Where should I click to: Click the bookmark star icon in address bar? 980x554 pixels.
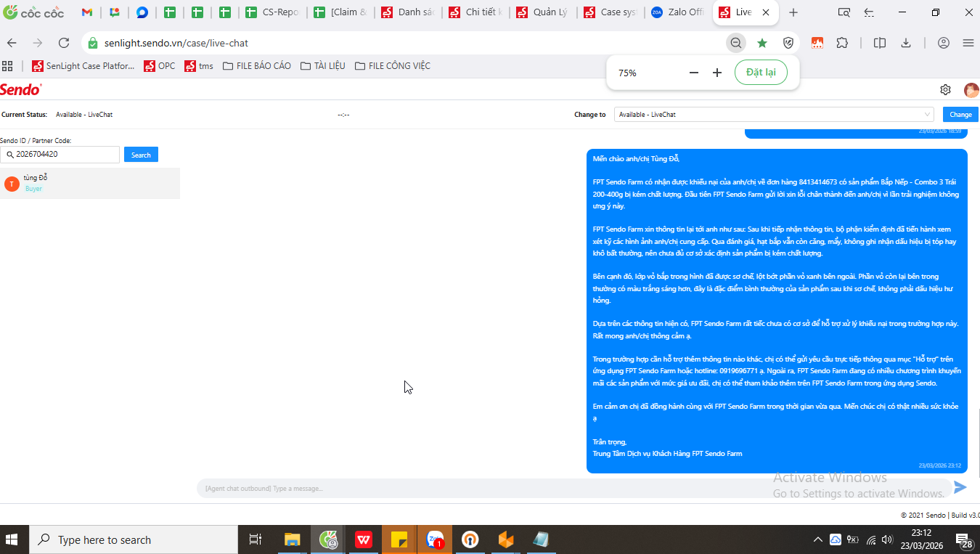762,43
